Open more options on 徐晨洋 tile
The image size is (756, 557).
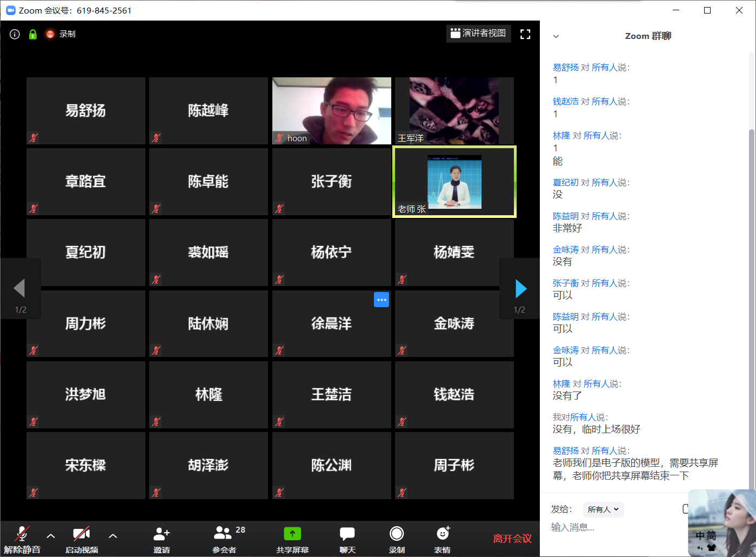point(381,300)
